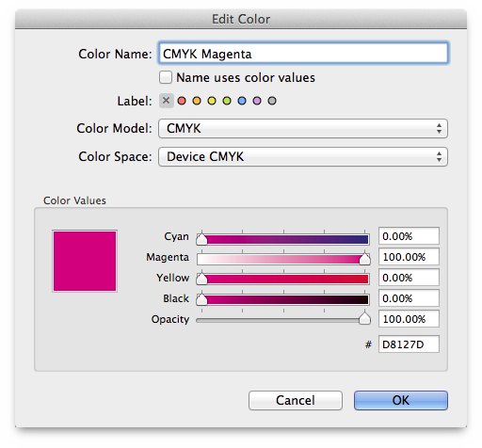The width and height of the screenshot is (482, 448).
Task: Open the Color Model CMYK dropdown
Action: [303, 128]
